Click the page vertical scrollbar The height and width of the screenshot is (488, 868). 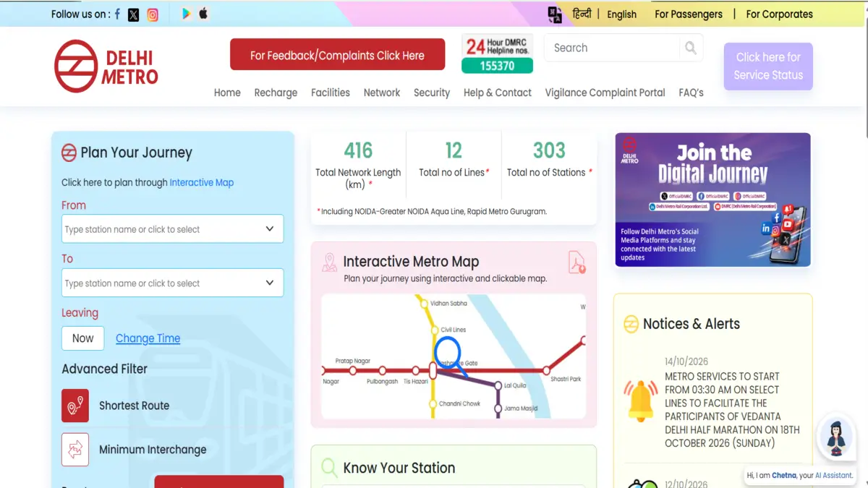coord(865,72)
